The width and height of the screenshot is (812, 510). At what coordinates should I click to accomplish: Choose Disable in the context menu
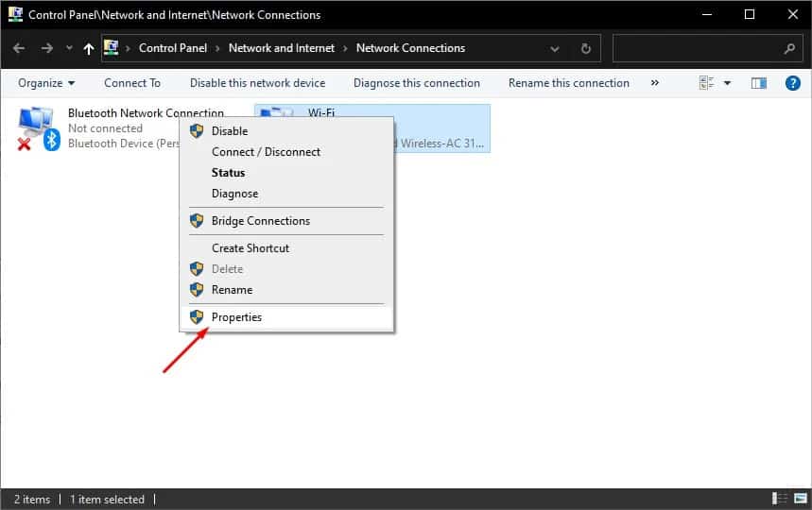pos(286,131)
